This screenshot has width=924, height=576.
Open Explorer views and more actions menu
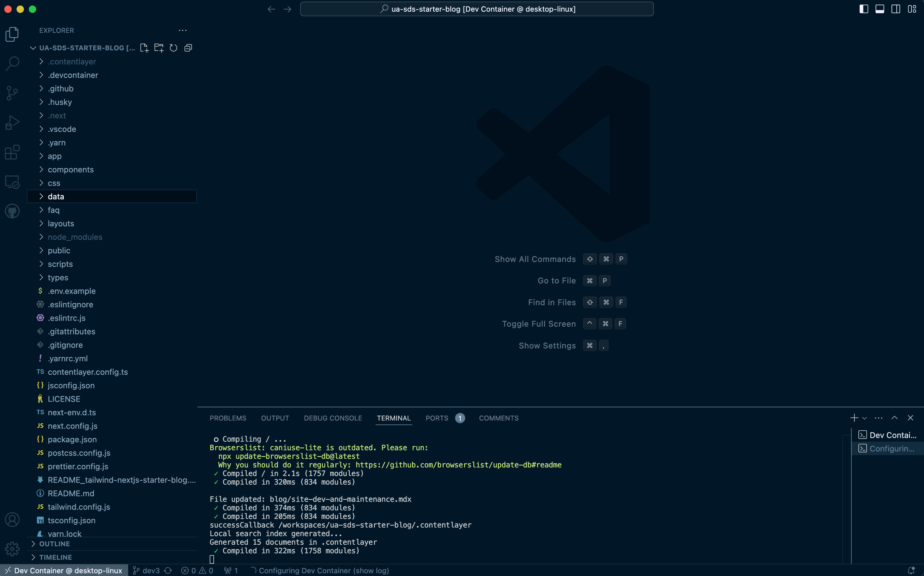183,30
